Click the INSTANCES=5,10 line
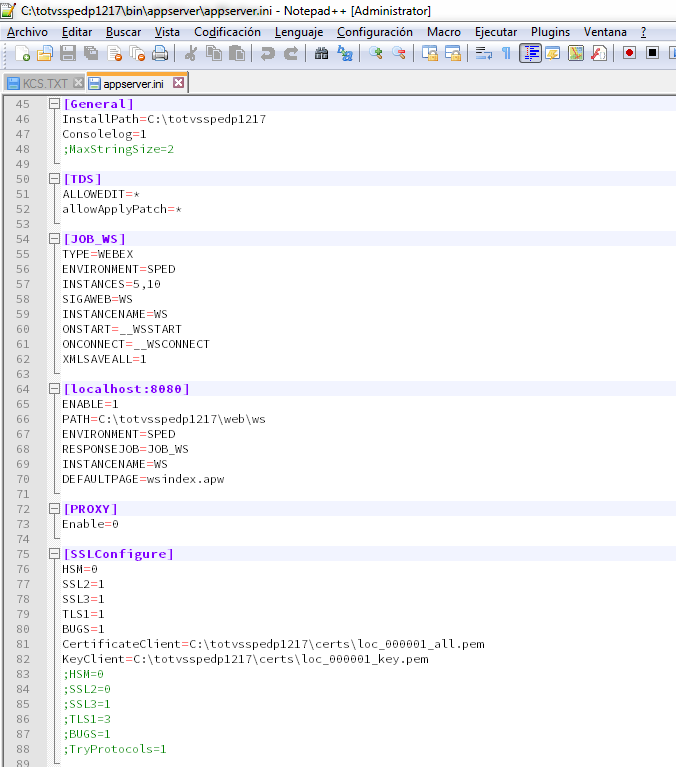The image size is (676, 767). pyautogui.click(x=111, y=284)
